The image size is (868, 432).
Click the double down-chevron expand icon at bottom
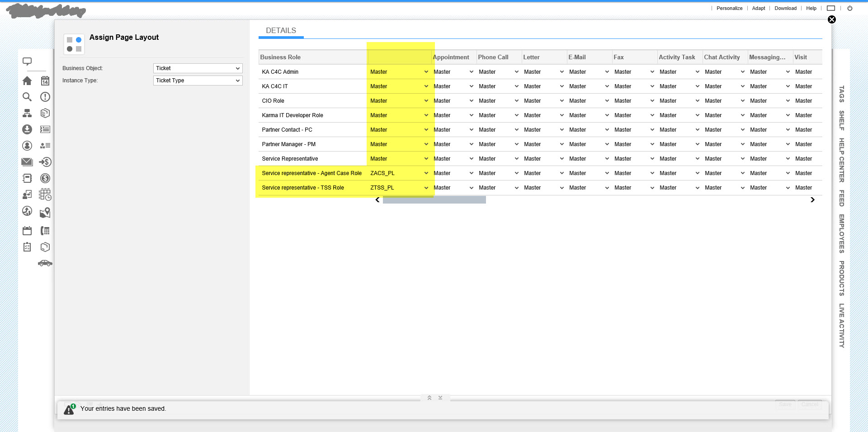click(x=440, y=398)
